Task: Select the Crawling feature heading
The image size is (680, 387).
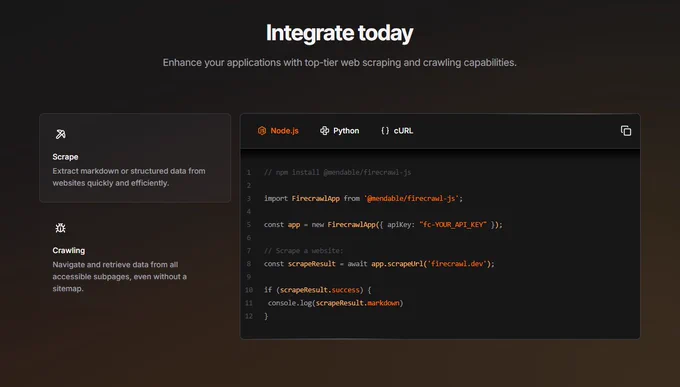Action: tap(69, 250)
